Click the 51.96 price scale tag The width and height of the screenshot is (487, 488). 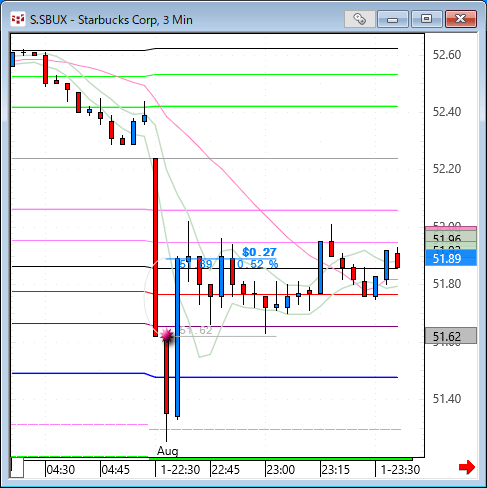tap(451, 236)
